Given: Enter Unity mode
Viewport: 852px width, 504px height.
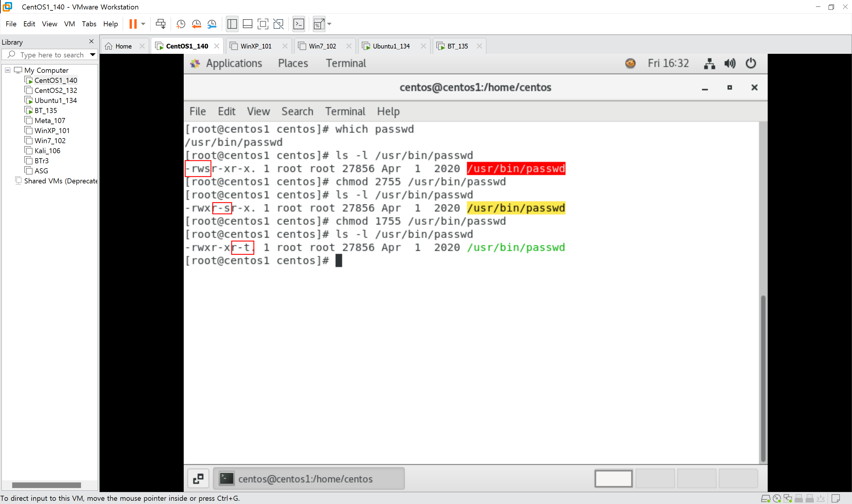Looking at the screenshot, I should (x=278, y=24).
